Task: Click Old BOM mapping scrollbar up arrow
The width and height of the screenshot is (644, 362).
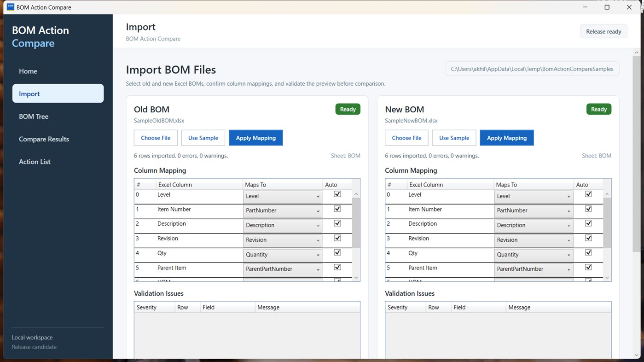Action: click(x=356, y=194)
